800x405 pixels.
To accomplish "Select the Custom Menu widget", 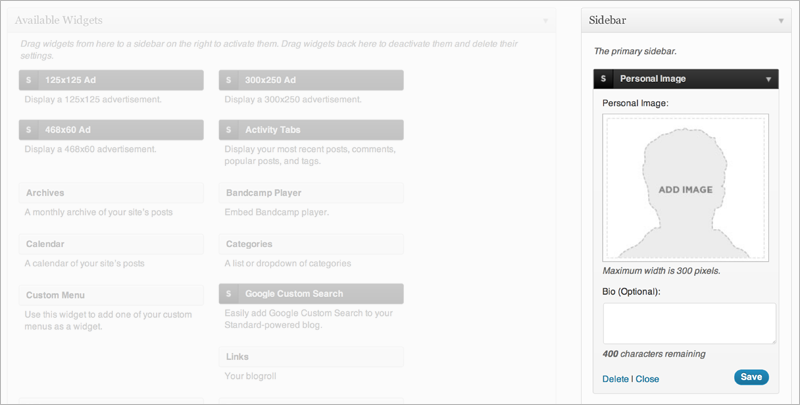I will [x=111, y=295].
